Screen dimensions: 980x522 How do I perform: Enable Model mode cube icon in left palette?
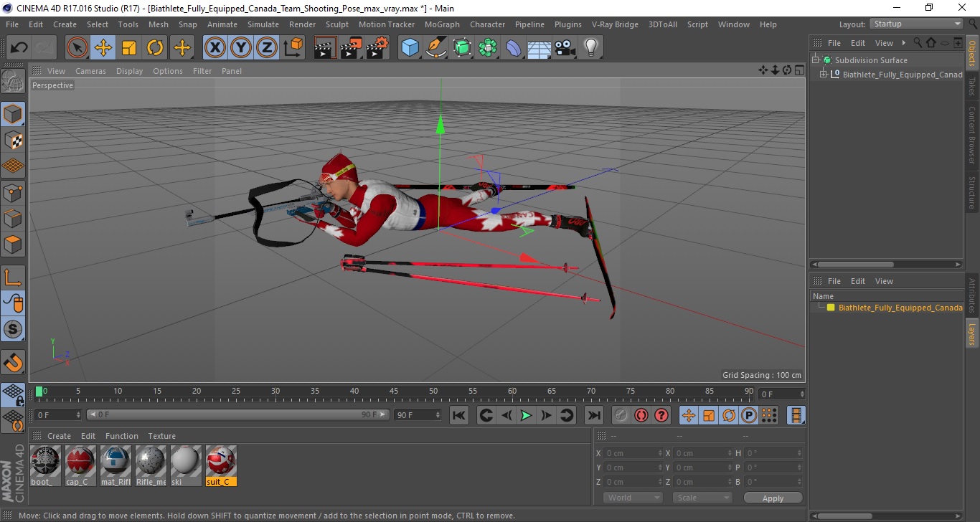[14, 114]
